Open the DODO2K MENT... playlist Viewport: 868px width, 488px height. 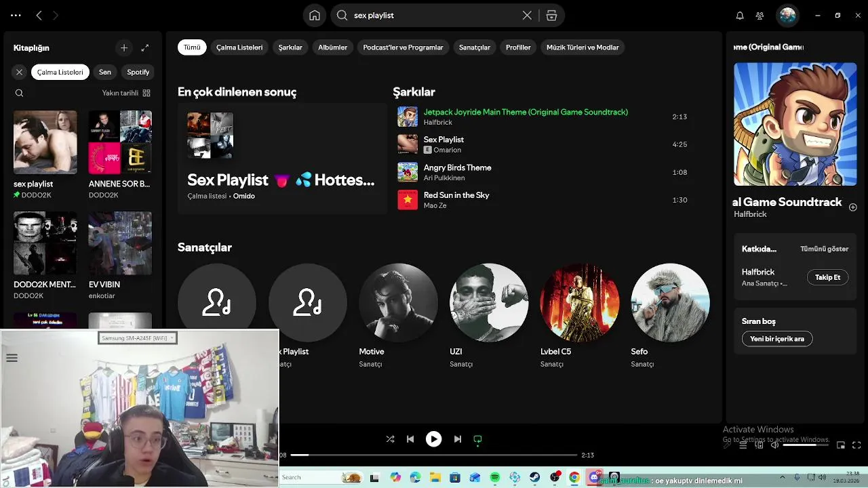pyautogui.click(x=45, y=256)
